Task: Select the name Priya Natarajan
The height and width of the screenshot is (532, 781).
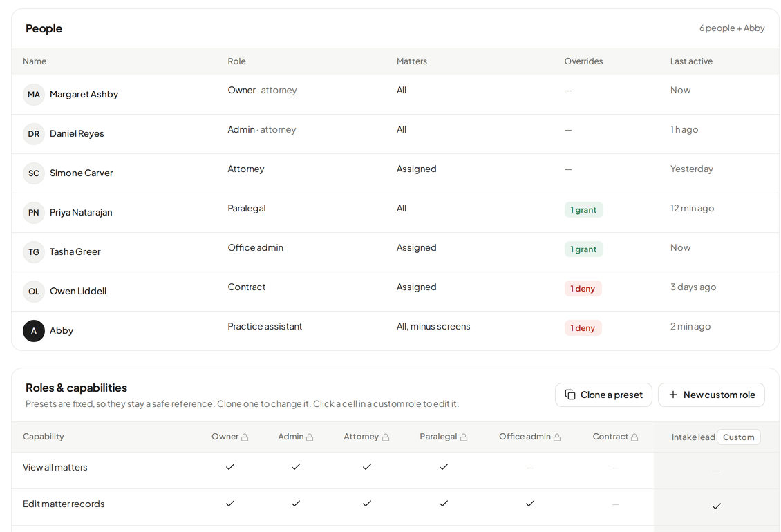Action: pos(81,212)
